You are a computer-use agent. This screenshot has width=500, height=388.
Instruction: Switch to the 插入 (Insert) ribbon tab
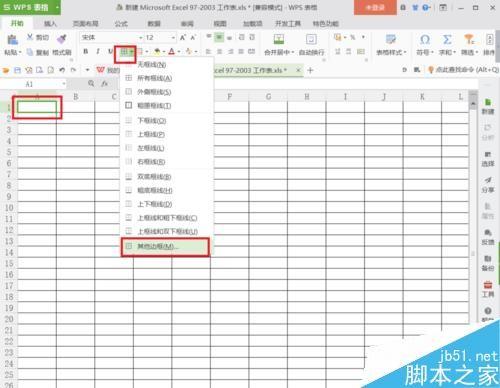(50, 24)
